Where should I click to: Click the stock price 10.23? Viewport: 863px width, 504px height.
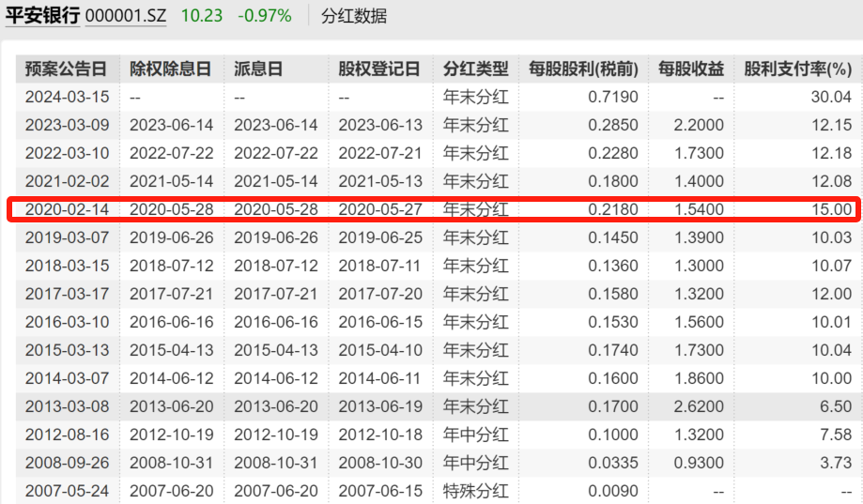[x=202, y=15]
